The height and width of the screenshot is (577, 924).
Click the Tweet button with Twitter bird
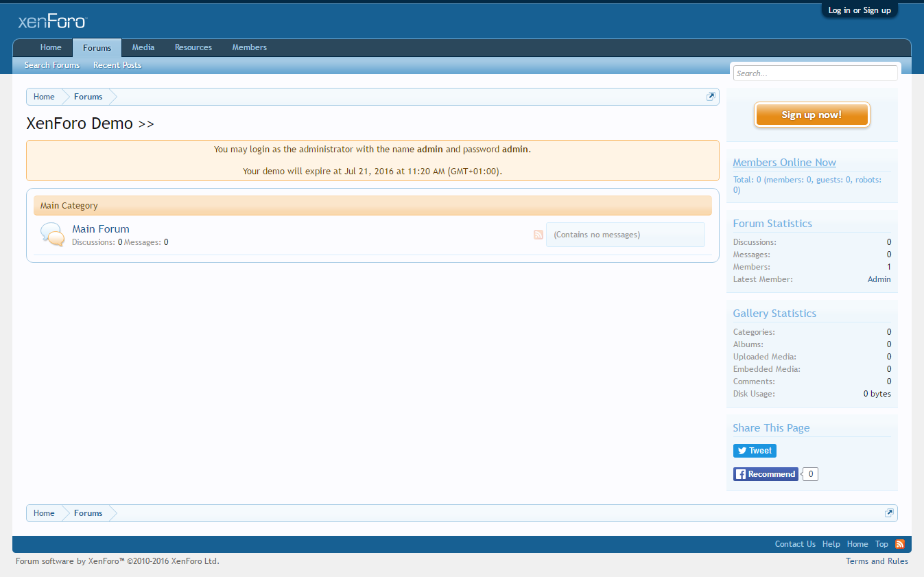click(755, 451)
